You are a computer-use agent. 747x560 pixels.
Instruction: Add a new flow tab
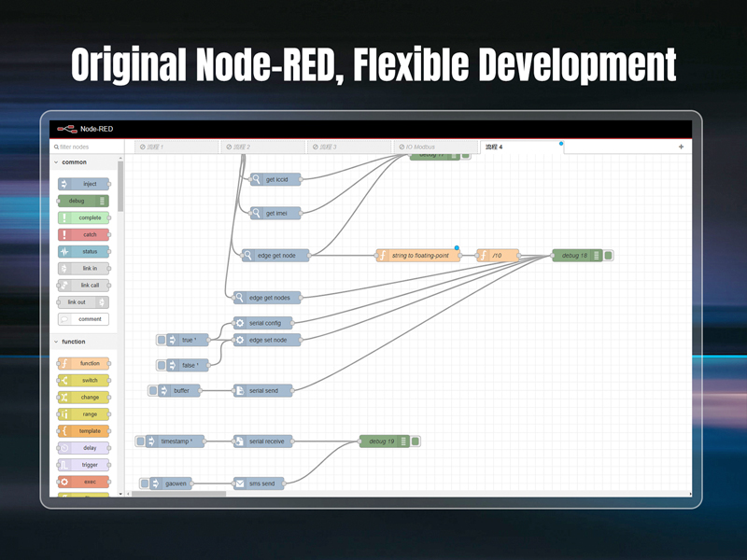click(x=682, y=147)
